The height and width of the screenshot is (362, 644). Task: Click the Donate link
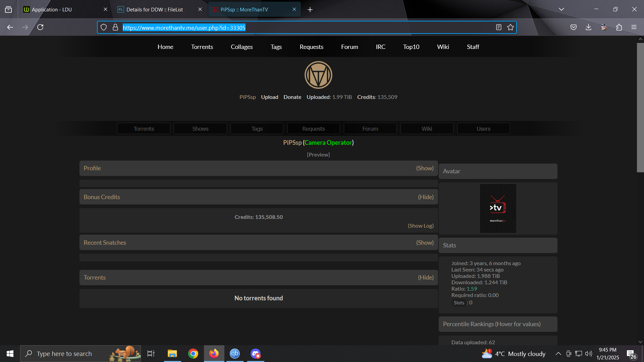click(292, 97)
